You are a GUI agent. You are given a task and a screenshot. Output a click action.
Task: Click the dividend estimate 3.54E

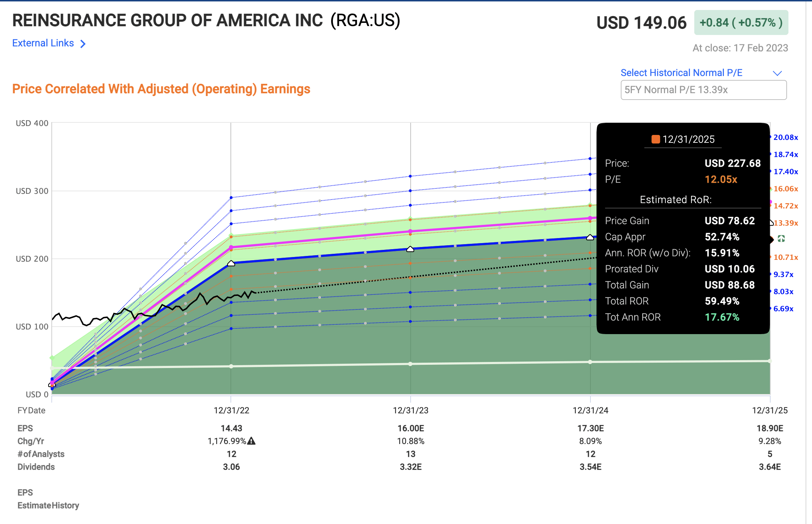[x=590, y=467]
